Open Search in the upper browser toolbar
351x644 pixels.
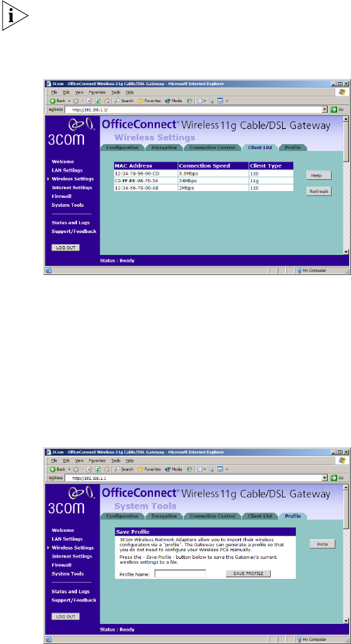click(x=123, y=101)
